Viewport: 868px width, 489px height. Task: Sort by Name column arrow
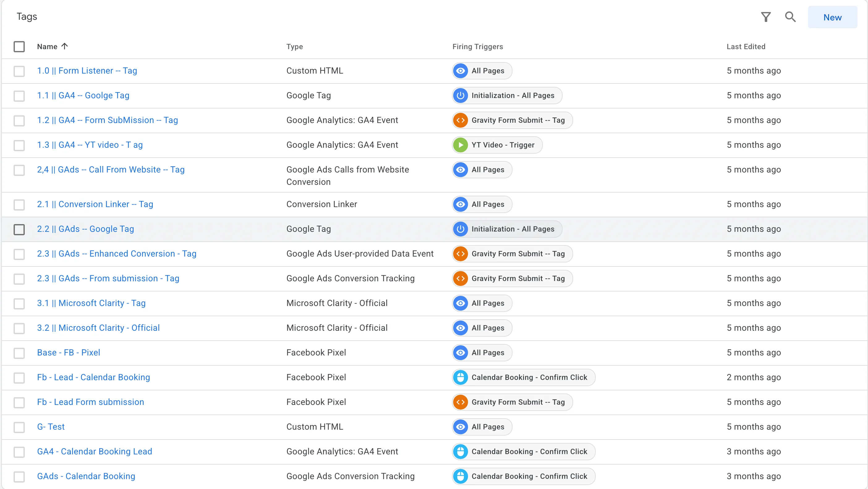tap(65, 46)
